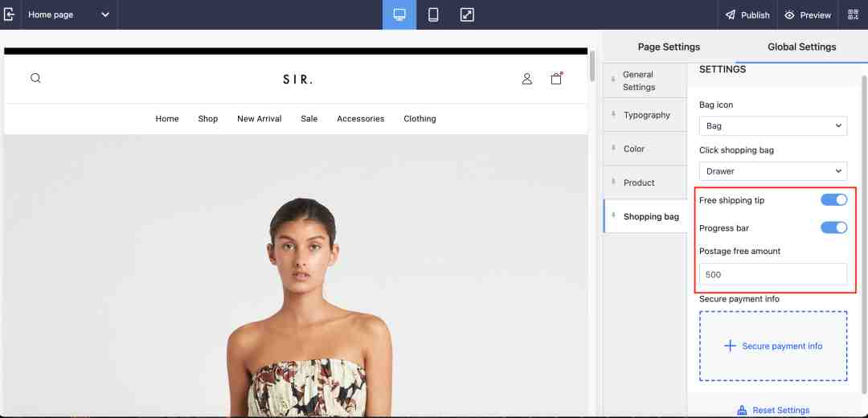The image size is (868, 418).
Task: Click the black announcement bar
Action: click(296, 51)
